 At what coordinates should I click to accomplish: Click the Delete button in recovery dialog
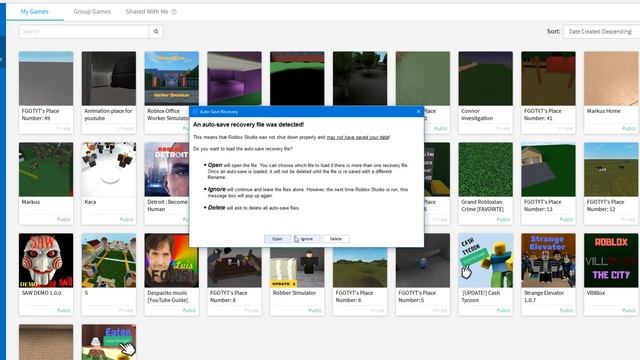[x=336, y=239]
